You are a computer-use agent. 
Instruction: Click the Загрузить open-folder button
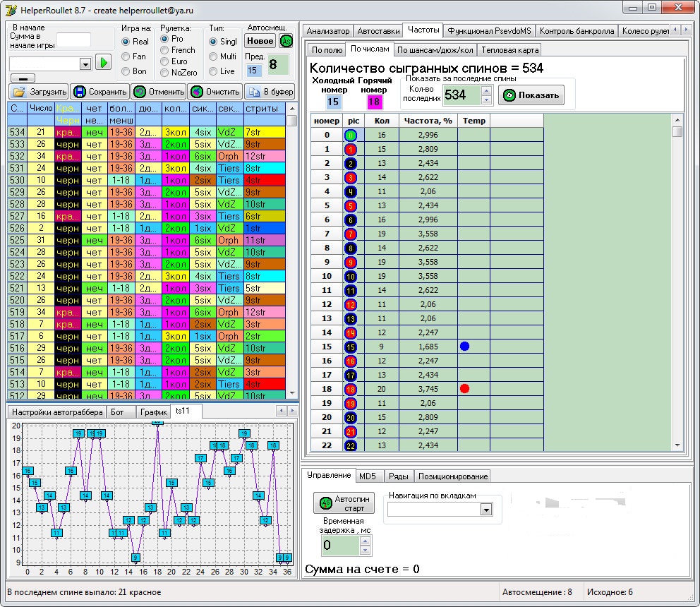click(x=39, y=92)
